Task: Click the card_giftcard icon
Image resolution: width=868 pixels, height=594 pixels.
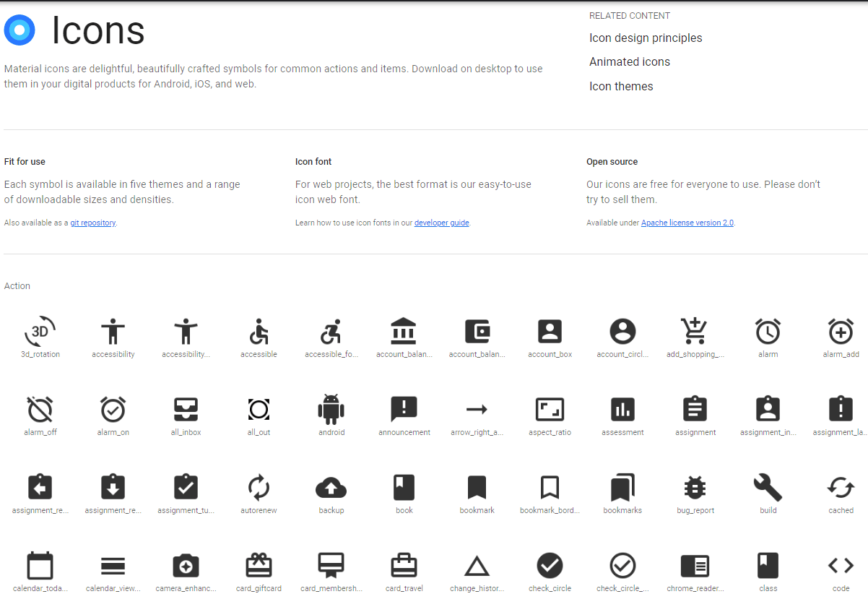Action: pos(259,565)
